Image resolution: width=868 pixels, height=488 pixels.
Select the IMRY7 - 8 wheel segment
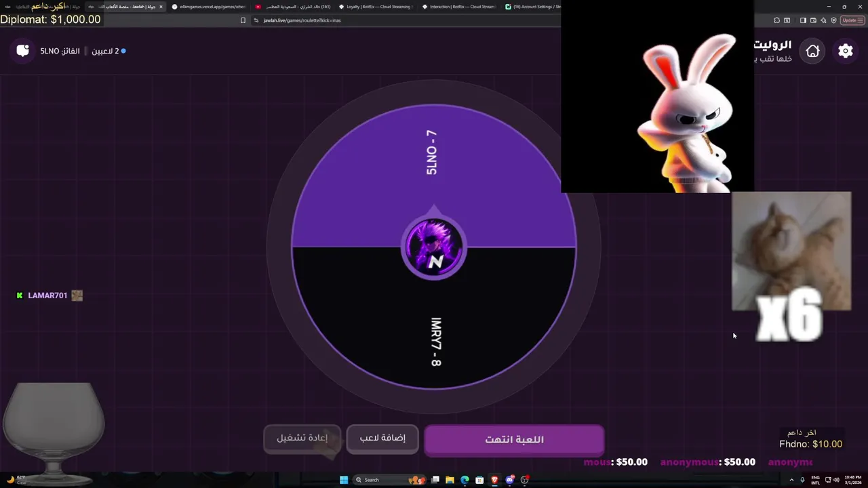coord(435,342)
